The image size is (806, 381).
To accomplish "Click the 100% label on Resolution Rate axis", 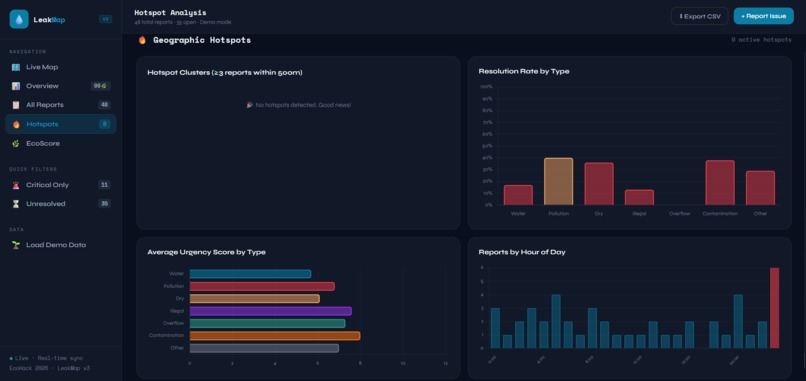I will point(486,86).
